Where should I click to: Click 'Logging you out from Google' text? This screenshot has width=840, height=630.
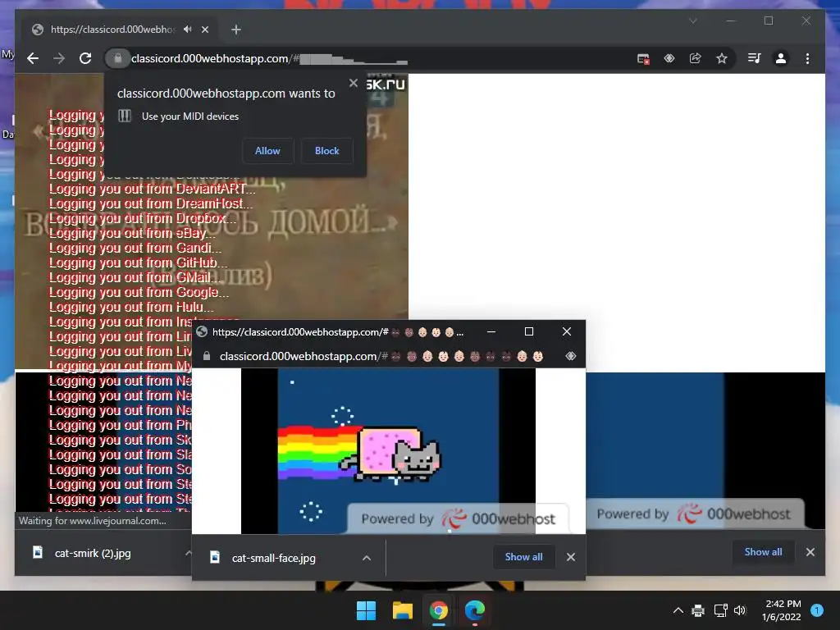pos(139,293)
